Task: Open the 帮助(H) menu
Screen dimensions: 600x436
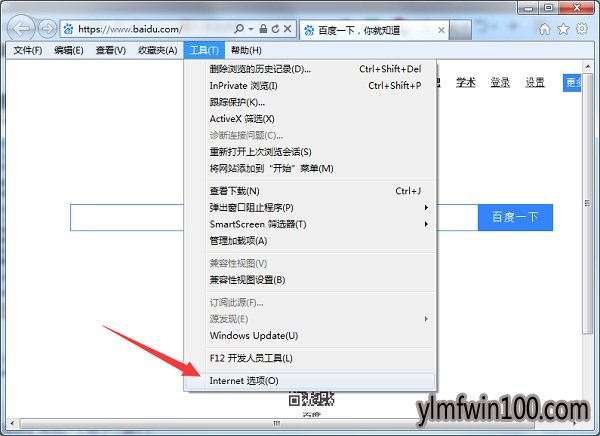Action: coord(246,50)
